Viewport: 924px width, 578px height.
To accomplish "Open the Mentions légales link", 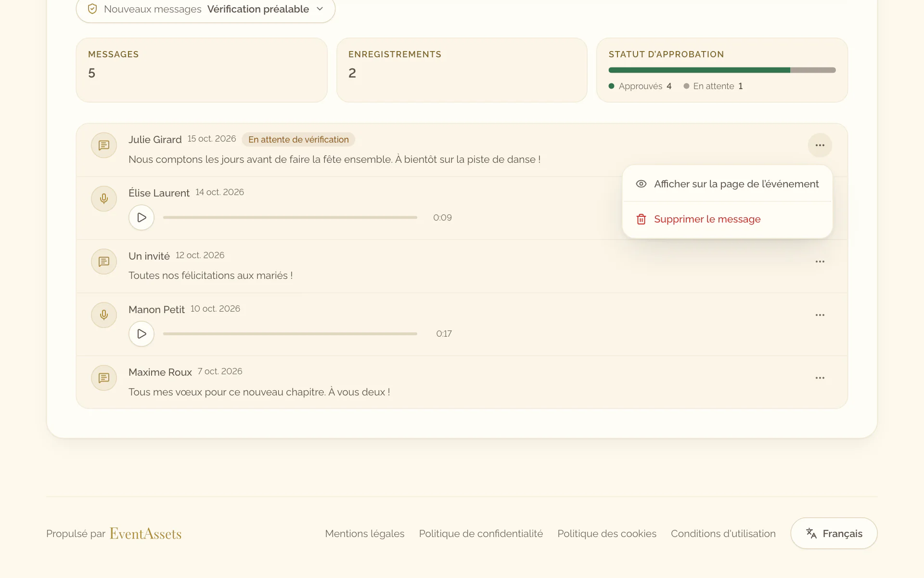I will 365,534.
